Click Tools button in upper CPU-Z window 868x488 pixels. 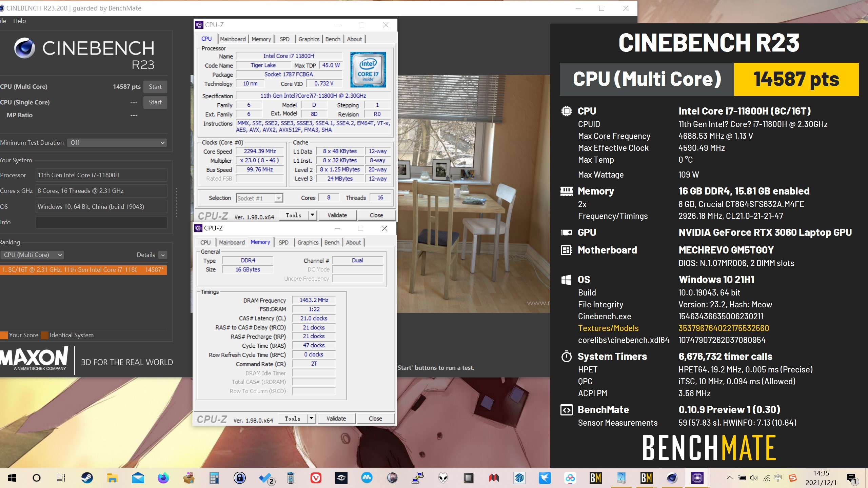click(294, 215)
